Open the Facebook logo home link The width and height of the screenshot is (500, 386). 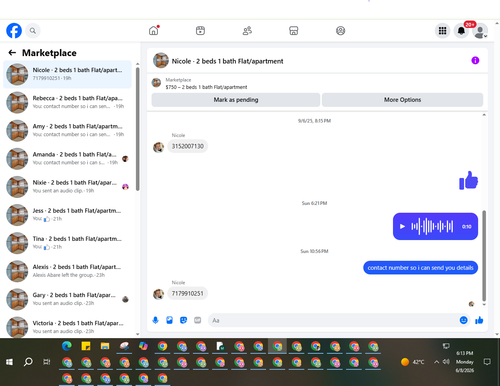(14, 31)
